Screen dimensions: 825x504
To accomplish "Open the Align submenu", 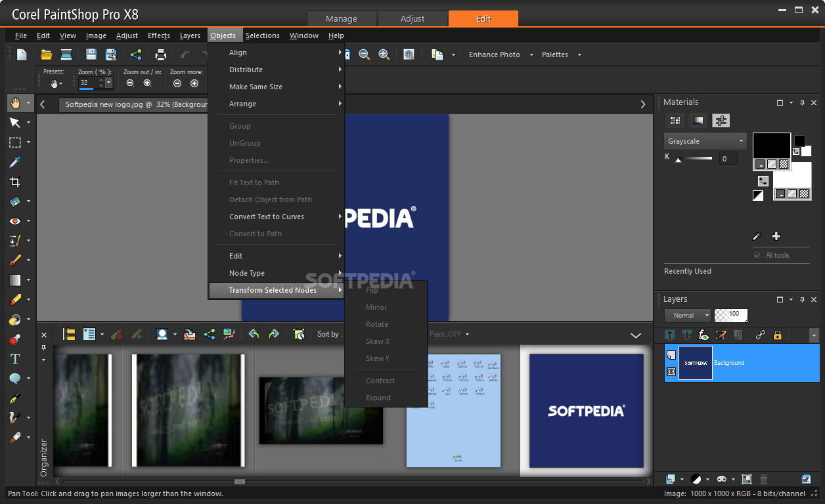I will coord(277,52).
